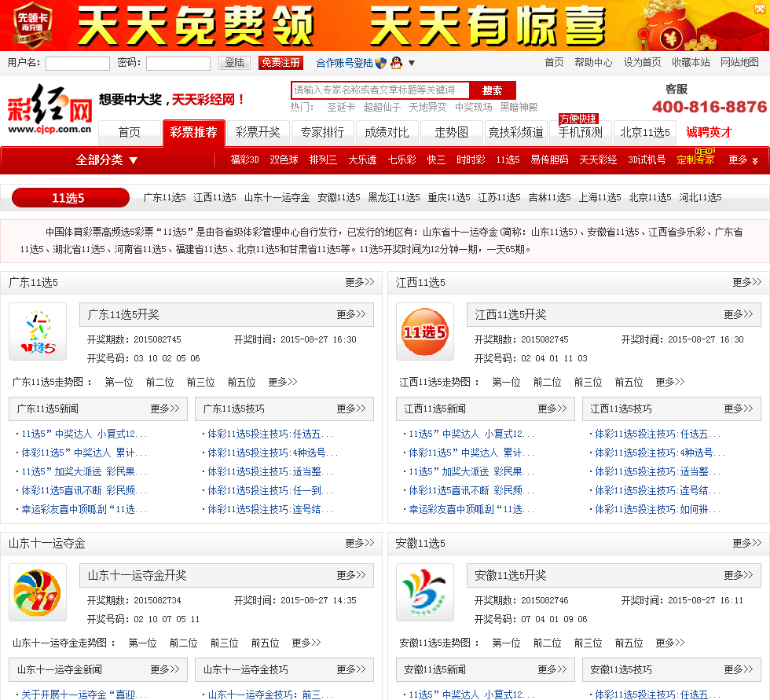Expand the 全部分类 dropdown
Screen dimensions: 770x700
coord(107,160)
